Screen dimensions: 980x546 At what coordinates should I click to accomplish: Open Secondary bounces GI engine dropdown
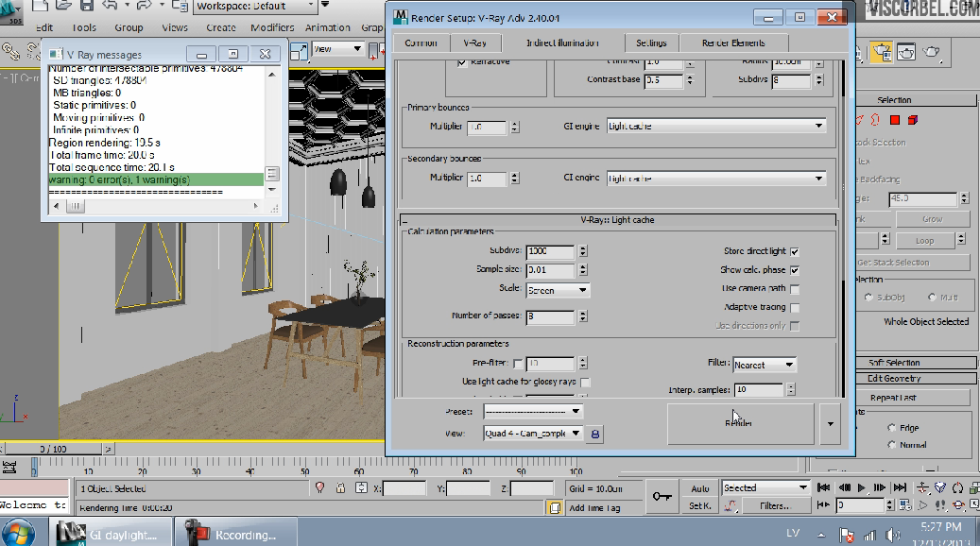(x=716, y=178)
